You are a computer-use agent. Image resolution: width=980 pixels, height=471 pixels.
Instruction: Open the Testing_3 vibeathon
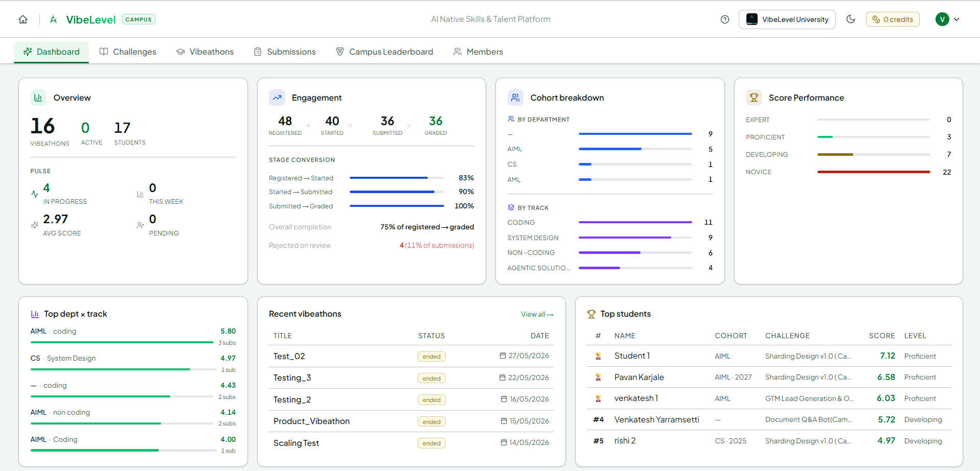click(x=411, y=378)
